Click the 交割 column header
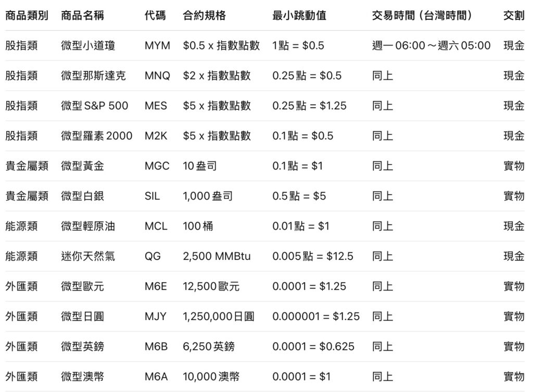 coord(514,15)
